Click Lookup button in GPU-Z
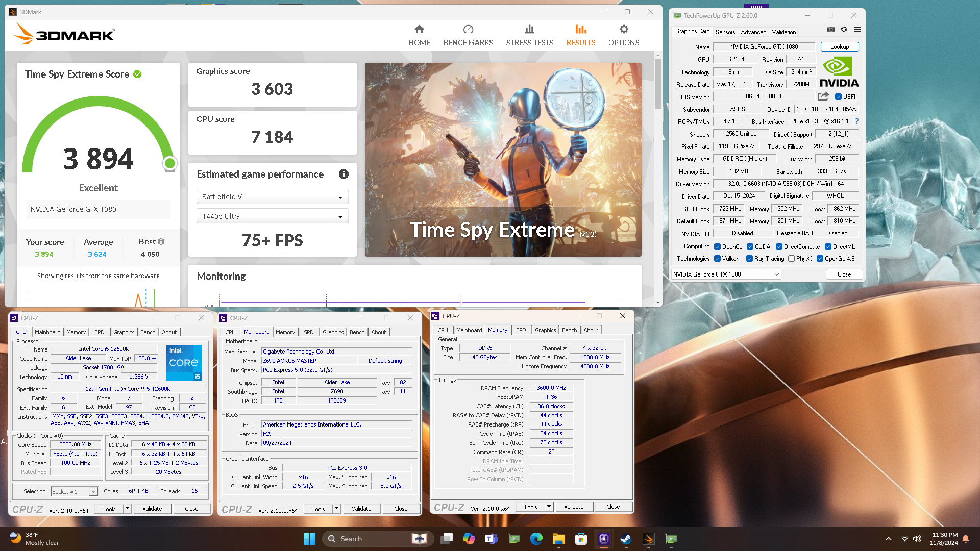The height and width of the screenshot is (551, 980). tap(840, 46)
